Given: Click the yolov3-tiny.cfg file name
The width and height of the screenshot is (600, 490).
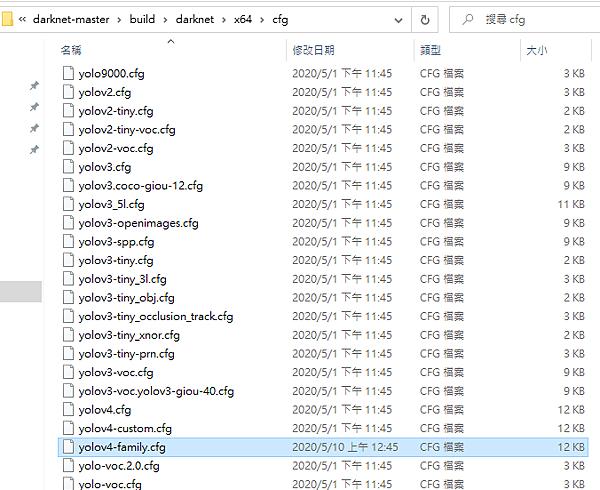Looking at the screenshot, I should coord(116,260).
